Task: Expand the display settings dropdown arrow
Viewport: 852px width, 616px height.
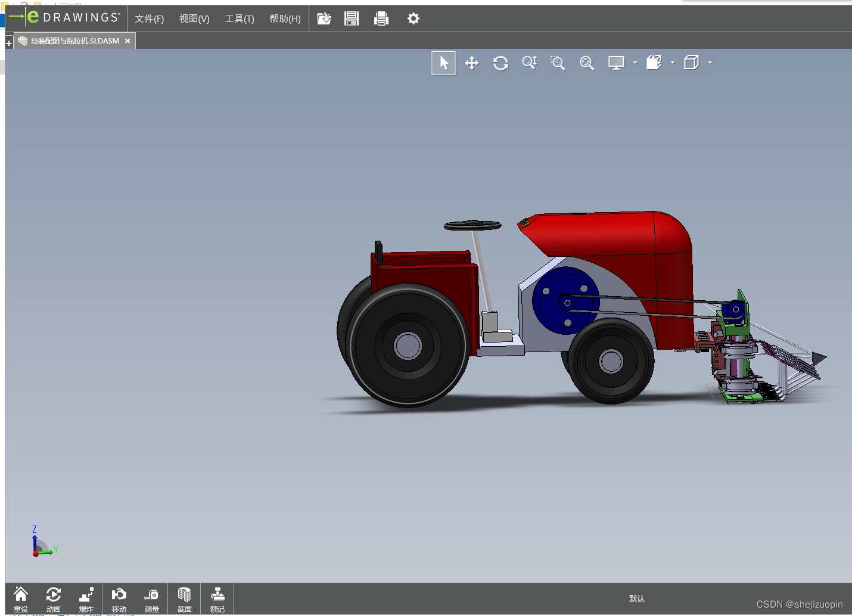Action: 635,63
